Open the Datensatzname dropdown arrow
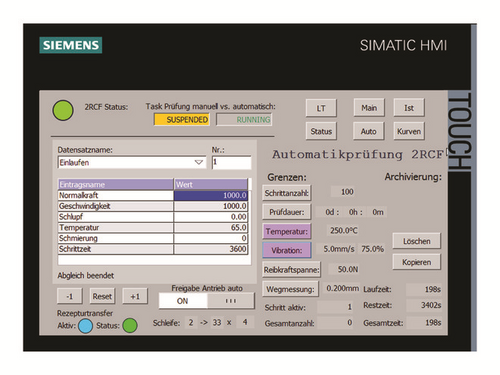This screenshot has height=375, width=500. (x=199, y=162)
